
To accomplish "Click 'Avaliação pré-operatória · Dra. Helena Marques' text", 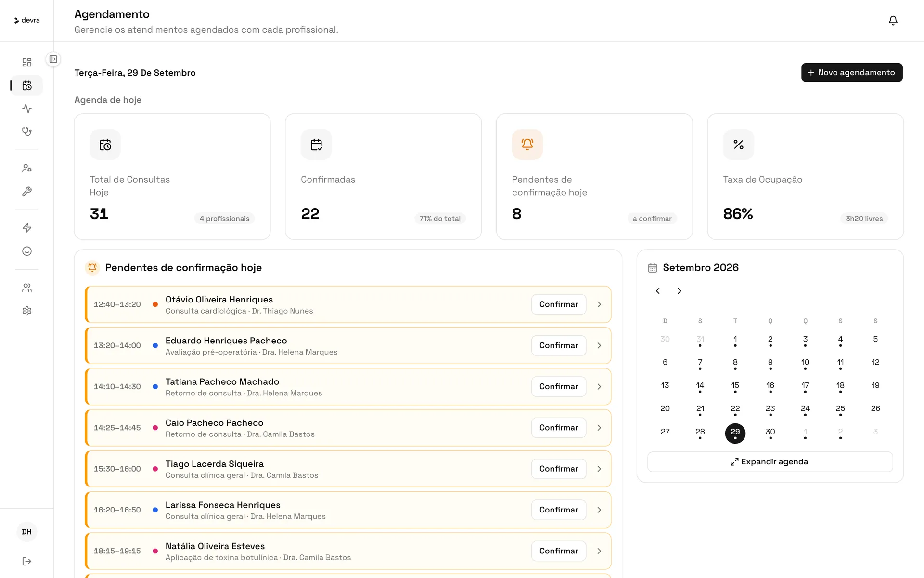I will [251, 352].
